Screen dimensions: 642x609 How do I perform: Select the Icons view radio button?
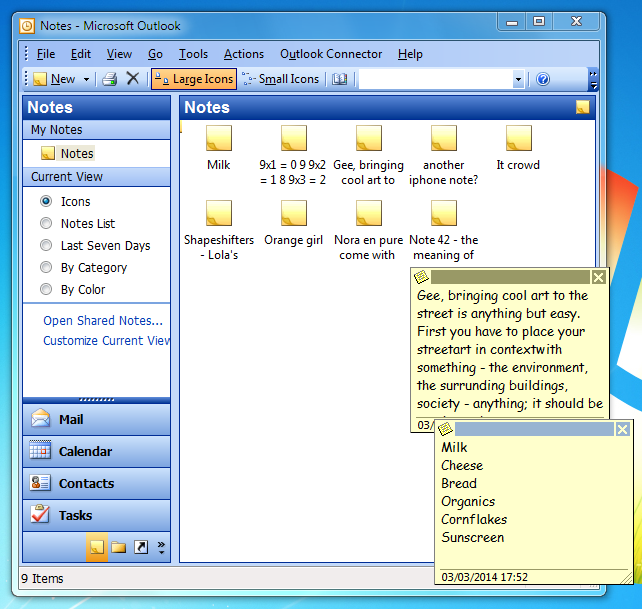tap(46, 201)
